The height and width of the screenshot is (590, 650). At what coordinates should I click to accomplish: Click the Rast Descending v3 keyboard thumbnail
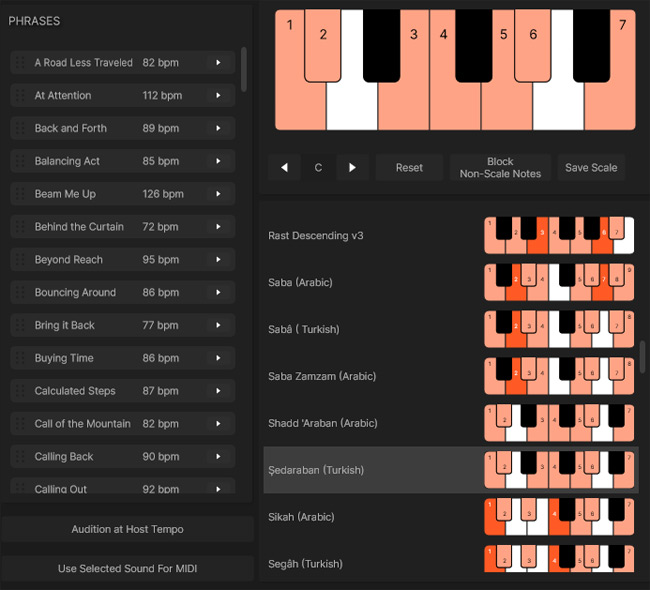point(559,236)
